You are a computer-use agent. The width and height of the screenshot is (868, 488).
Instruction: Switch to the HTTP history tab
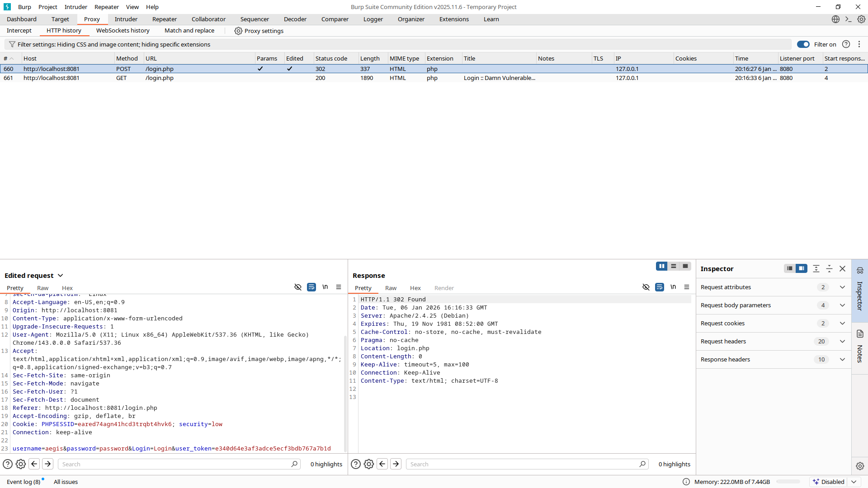pyautogui.click(x=64, y=30)
